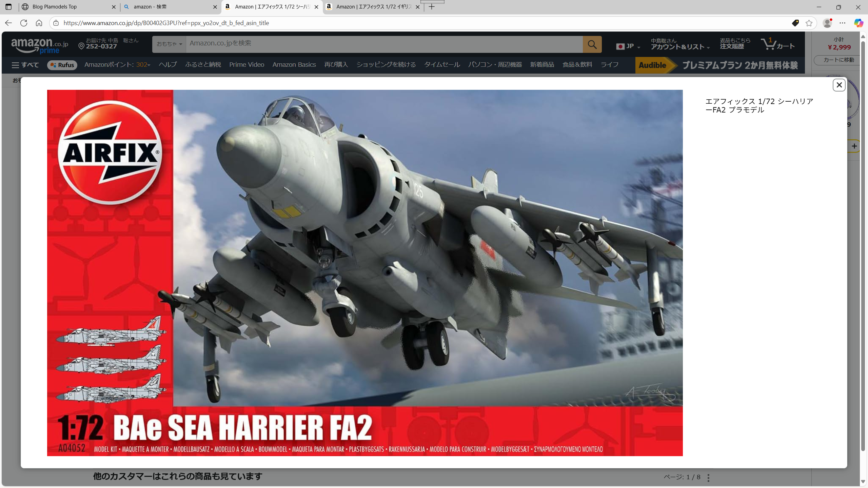This screenshot has width=868, height=488.
Task: Open the shopping cart icon
Action: pyautogui.click(x=777, y=44)
